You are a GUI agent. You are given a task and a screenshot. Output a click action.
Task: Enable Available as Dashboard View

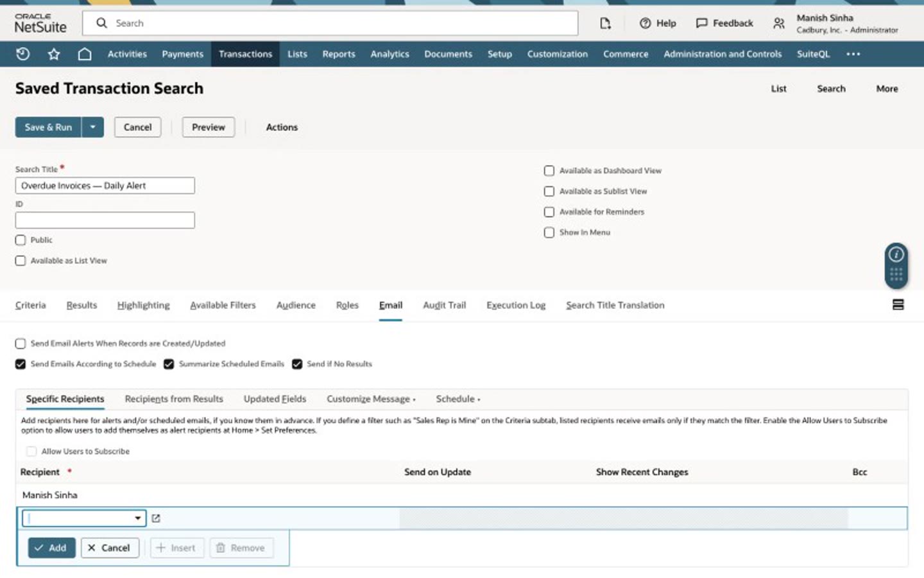pos(549,170)
